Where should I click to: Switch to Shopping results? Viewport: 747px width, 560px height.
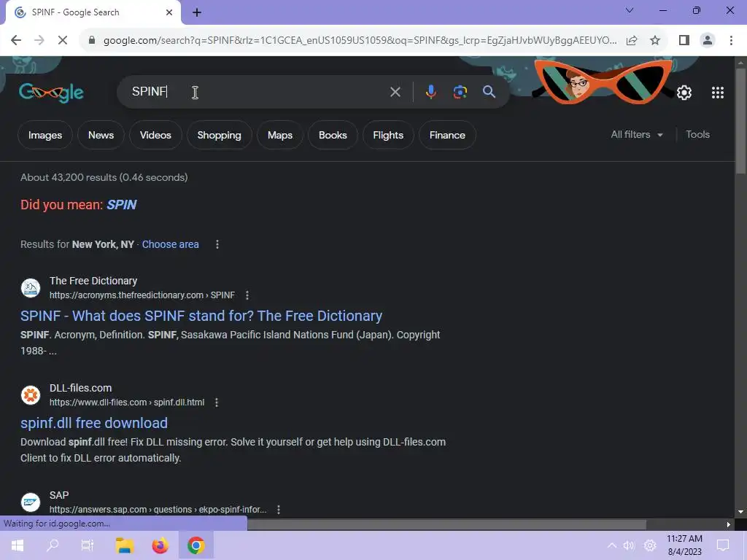[219, 135]
